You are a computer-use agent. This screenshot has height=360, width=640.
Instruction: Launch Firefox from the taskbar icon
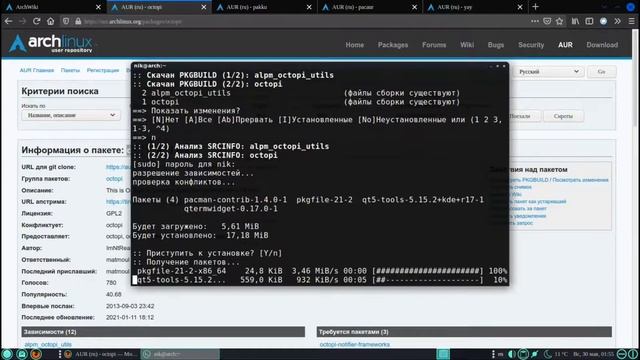point(36,354)
